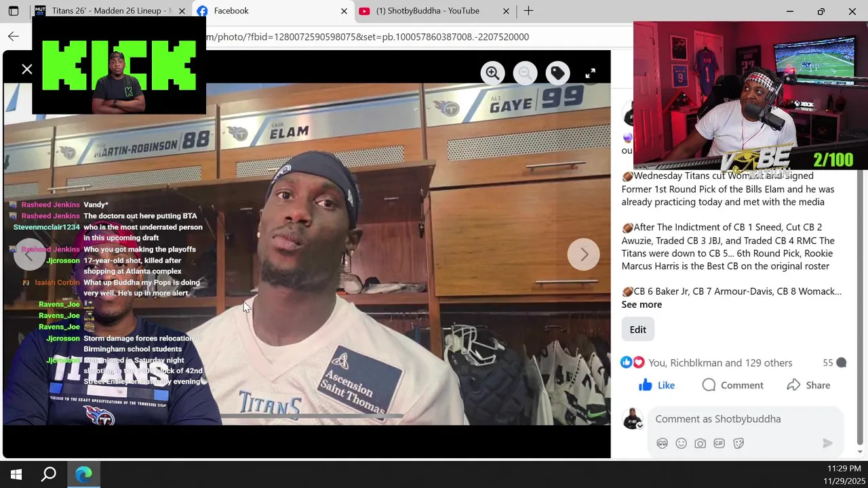Close the Facebook browser tab

point(344,11)
